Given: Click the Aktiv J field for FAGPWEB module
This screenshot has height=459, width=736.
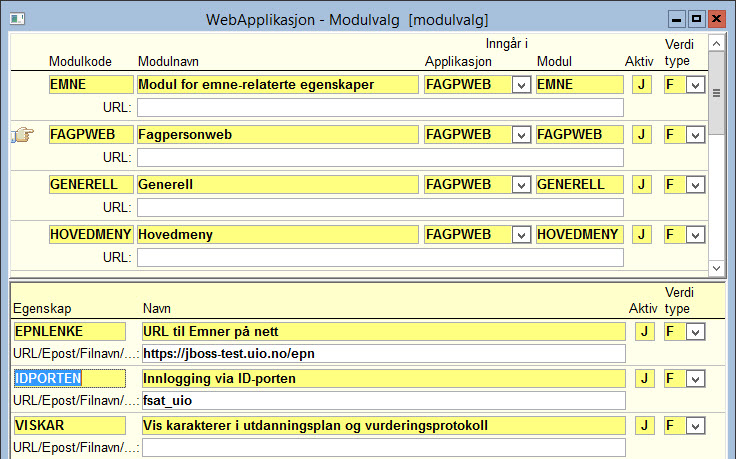Looking at the screenshot, I should click(642, 135).
